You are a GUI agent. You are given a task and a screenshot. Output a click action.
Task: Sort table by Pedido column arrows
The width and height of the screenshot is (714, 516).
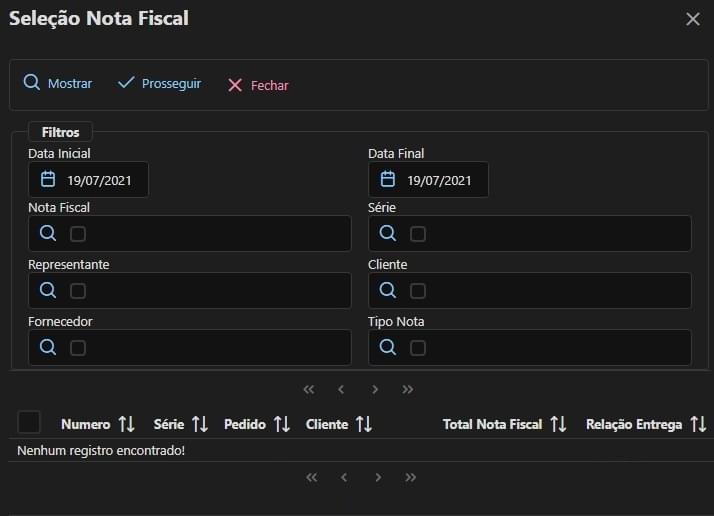[x=281, y=424]
